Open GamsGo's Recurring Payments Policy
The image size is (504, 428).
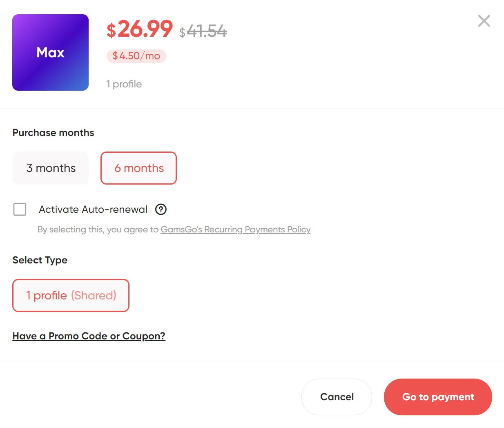pyautogui.click(x=235, y=230)
